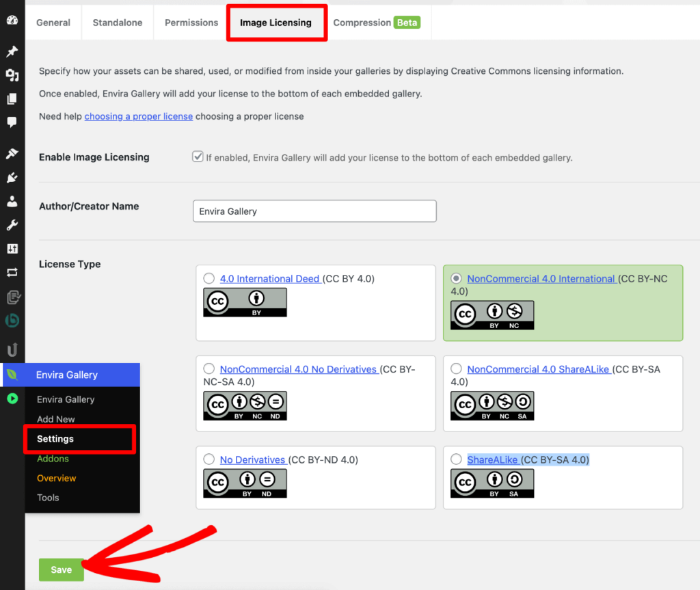The width and height of the screenshot is (700, 590).
Task: Open the Permissions tab
Action: (191, 23)
